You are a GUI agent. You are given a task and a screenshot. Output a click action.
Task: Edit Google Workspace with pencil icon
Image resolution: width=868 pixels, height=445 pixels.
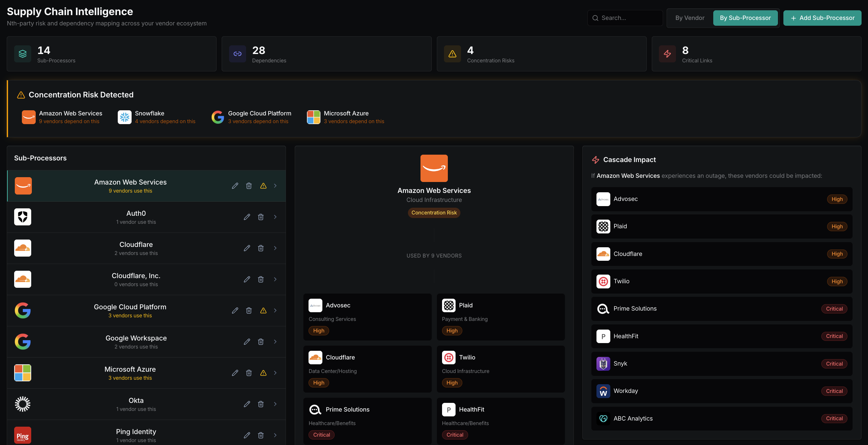247,341
